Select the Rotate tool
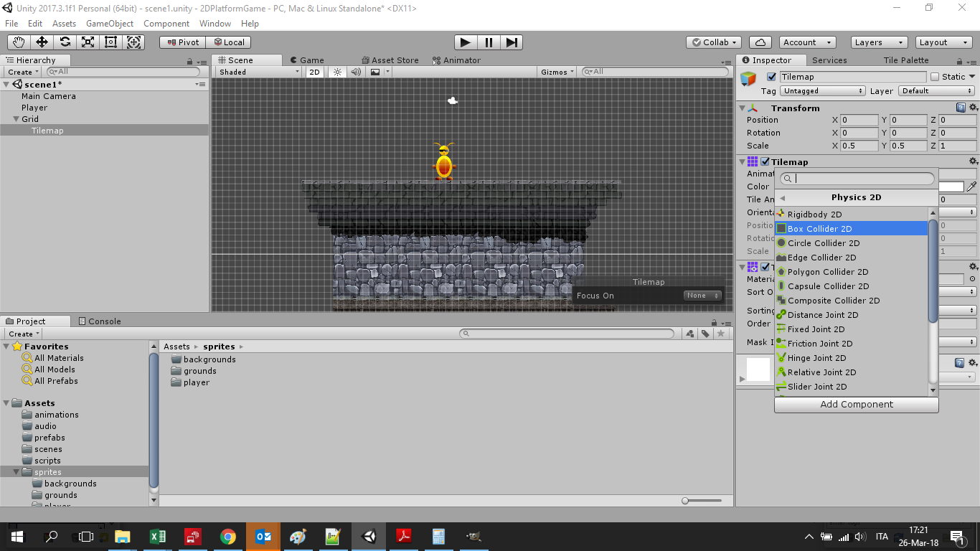This screenshot has width=980, height=551. (65, 42)
